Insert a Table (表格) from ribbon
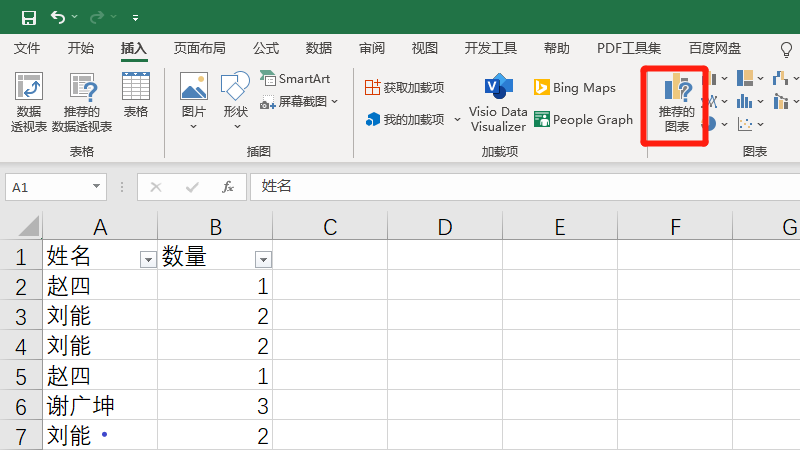Screen dimensions: 800x450 [x=135, y=95]
